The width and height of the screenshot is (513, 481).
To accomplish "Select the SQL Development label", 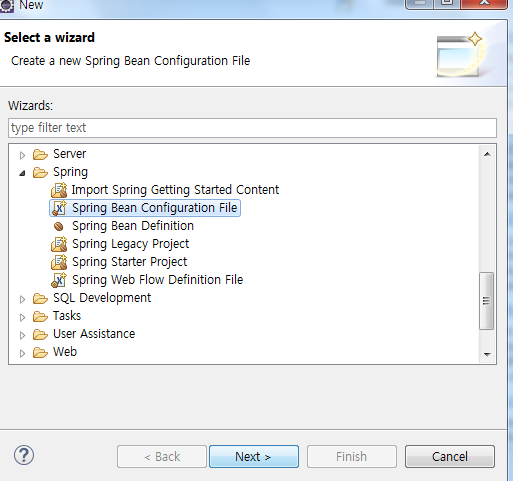I will click(x=102, y=298).
